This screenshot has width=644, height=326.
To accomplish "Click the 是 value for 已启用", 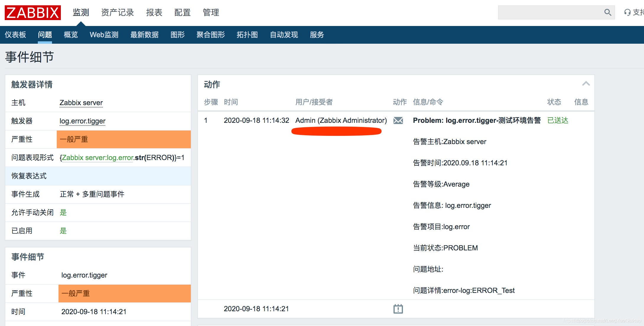I will coord(63,231).
